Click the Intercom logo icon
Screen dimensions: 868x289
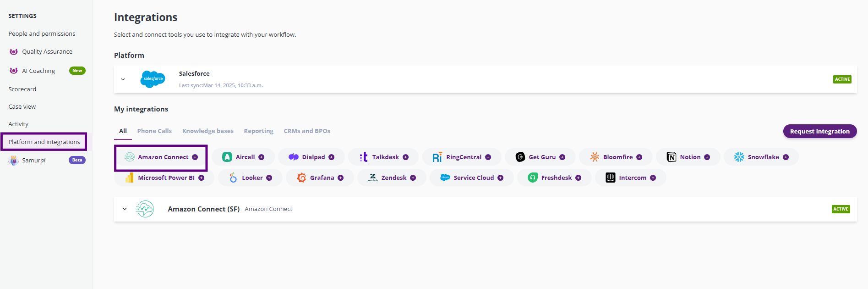[611, 178]
